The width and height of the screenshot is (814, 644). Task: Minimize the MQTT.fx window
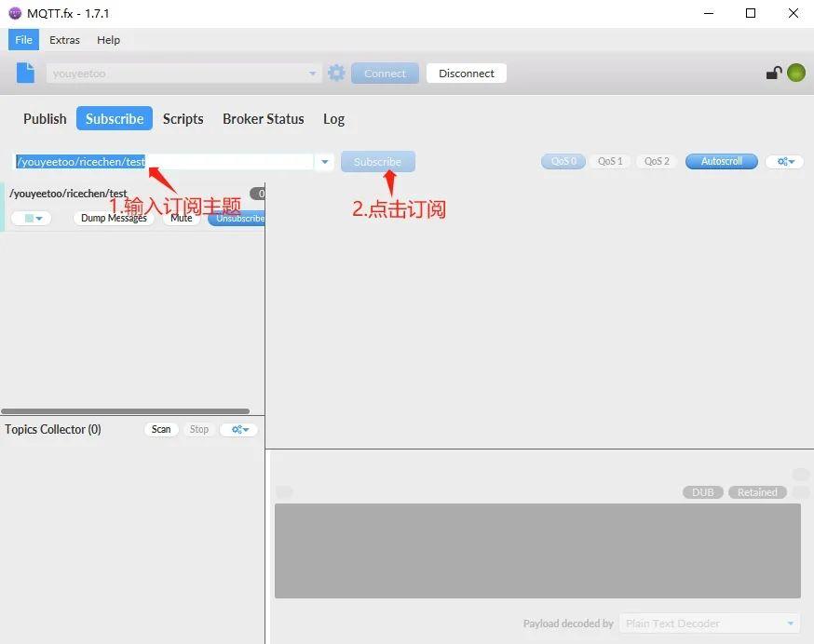point(709,13)
